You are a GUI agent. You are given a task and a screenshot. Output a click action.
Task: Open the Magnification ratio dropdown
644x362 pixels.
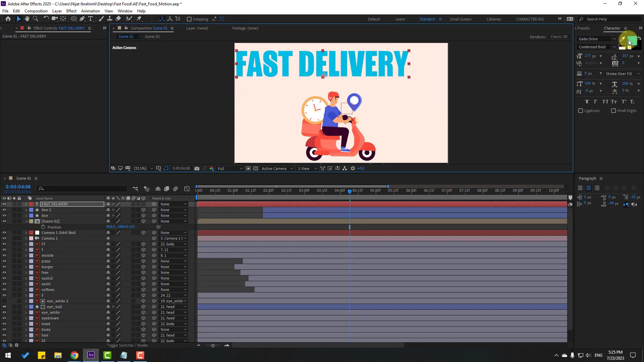coord(152,168)
